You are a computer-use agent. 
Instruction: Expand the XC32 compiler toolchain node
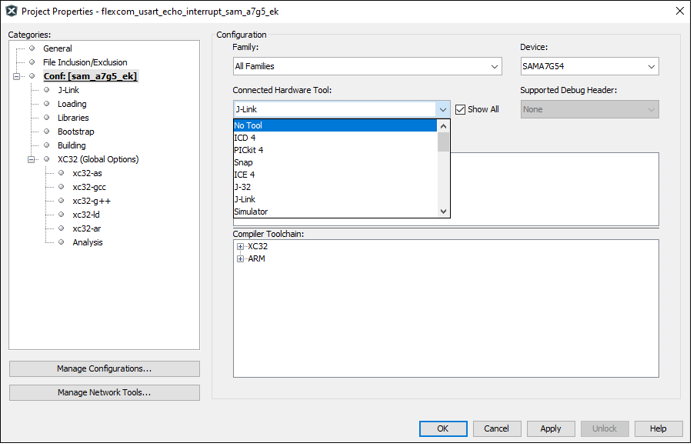240,246
